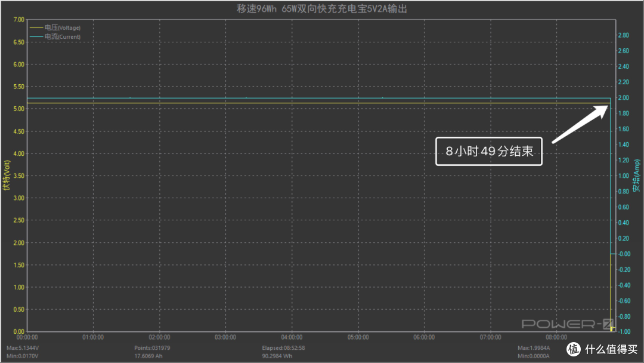Click the 伏特(Volt) left axis title
The height and width of the screenshot is (363, 644).
(6, 175)
